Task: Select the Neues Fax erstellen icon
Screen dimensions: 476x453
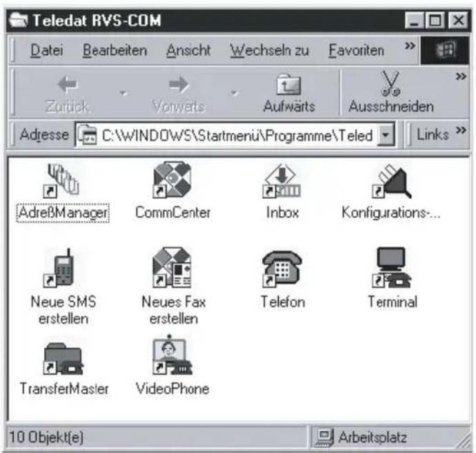Action: [x=172, y=267]
